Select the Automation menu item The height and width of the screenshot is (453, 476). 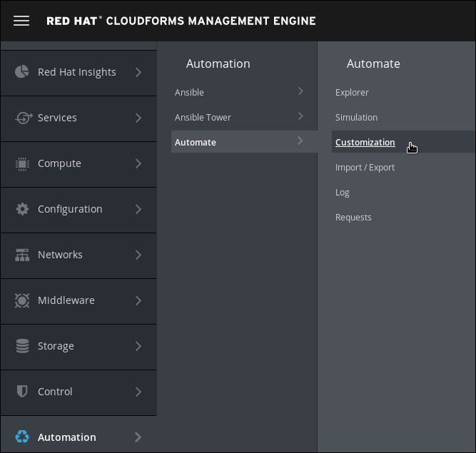click(79, 434)
